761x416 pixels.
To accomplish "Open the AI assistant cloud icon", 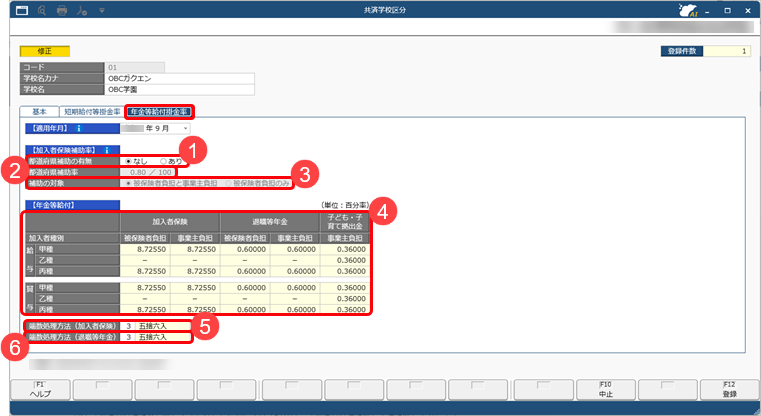I will point(688,10).
